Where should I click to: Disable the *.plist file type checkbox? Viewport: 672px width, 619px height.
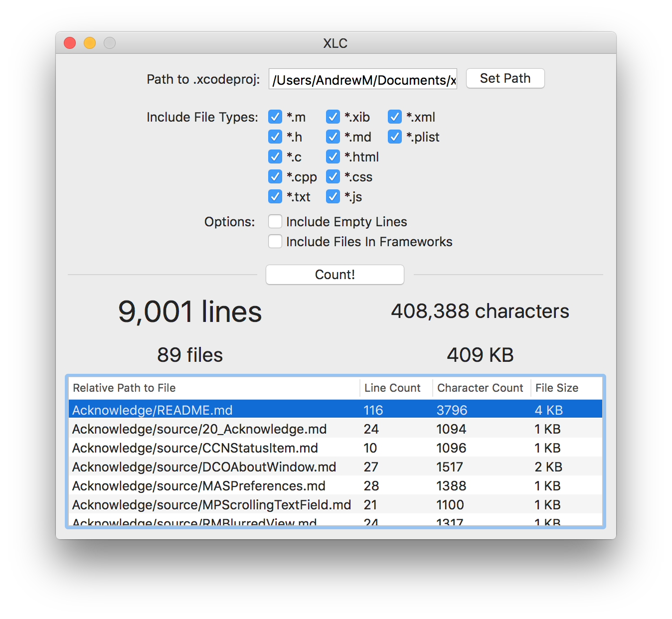395,137
